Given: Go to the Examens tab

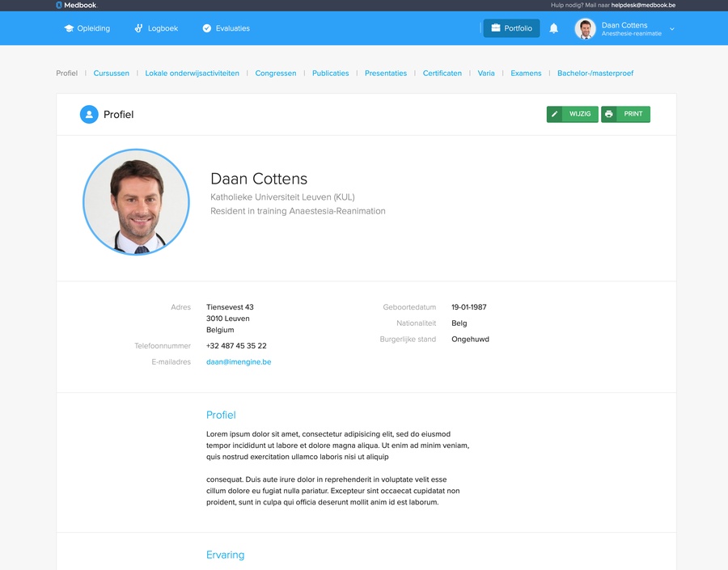Looking at the screenshot, I should tap(526, 74).
